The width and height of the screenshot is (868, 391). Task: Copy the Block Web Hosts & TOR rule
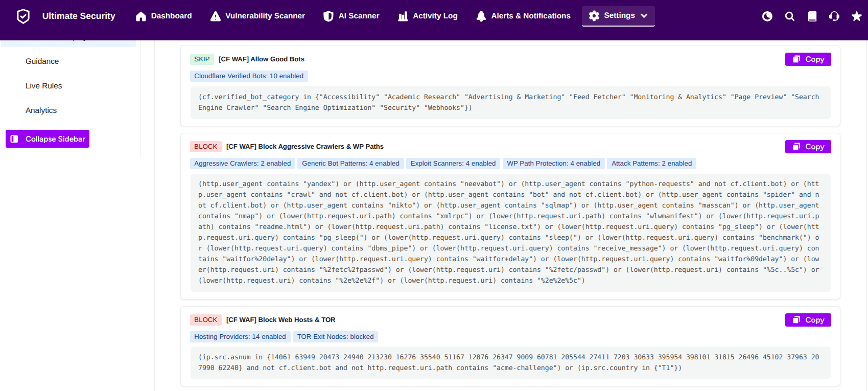[808, 320]
